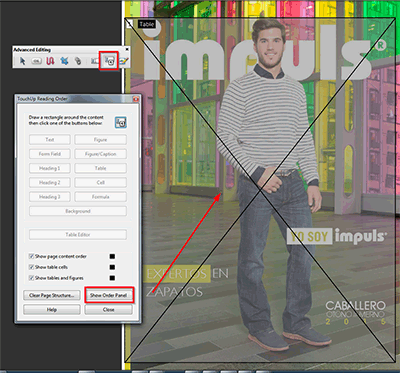Click the 'Advanced Editing' toolbar title
The image size is (400, 373).
click(x=32, y=50)
